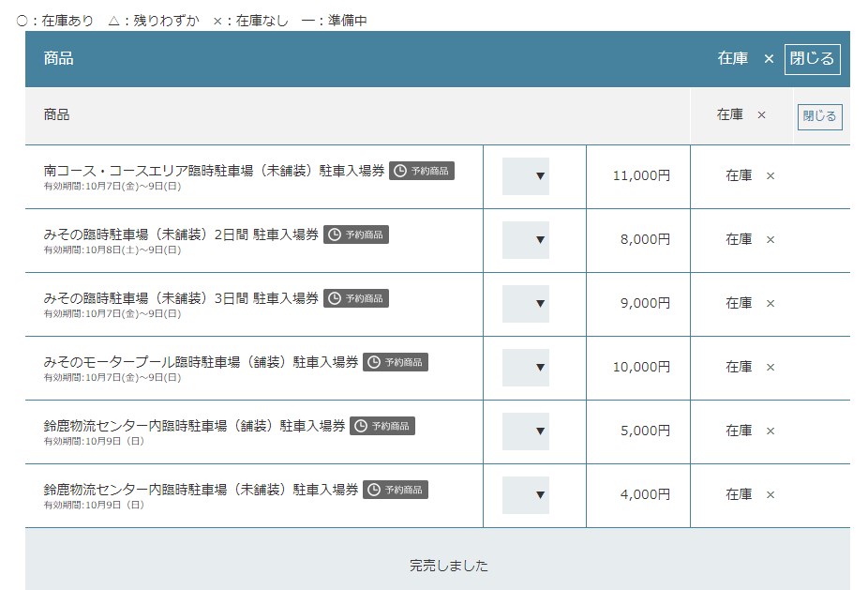Select product name みその臨時駐車場（未舗装）2日間 駐車入場券

pyautogui.click(x=181, y=234)
